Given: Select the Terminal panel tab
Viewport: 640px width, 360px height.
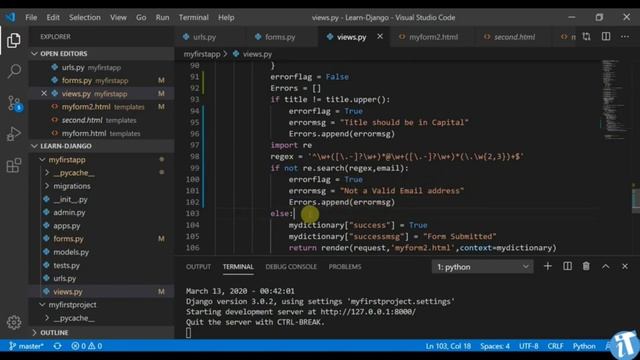Looking at the screenshot, I should pyautogui.click(x=238, y=267).
